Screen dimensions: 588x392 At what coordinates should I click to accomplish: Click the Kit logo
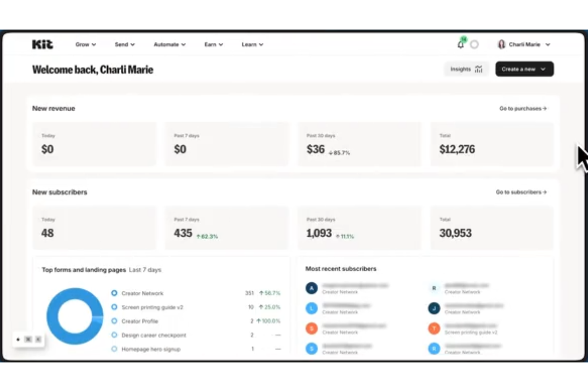[43, 44]
